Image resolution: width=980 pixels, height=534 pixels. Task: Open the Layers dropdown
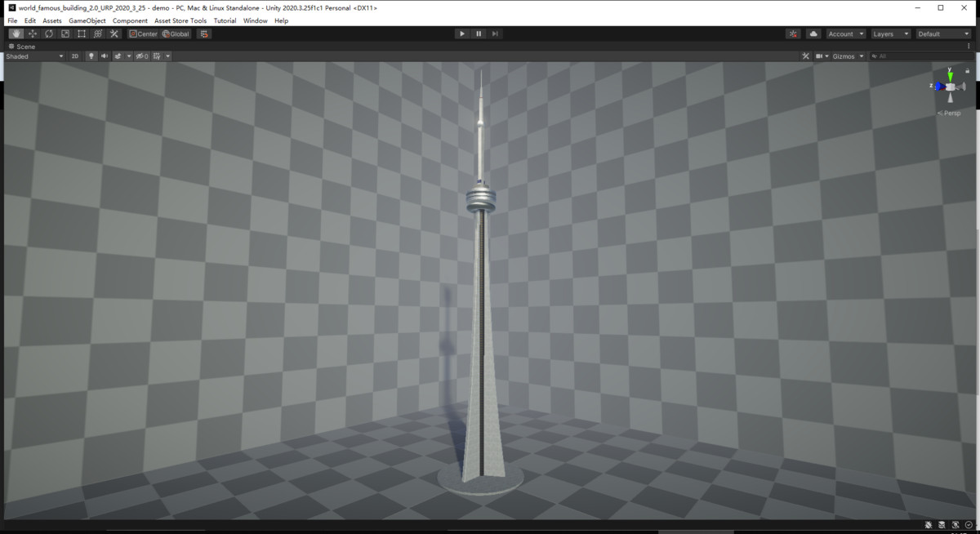coord(890,33)
